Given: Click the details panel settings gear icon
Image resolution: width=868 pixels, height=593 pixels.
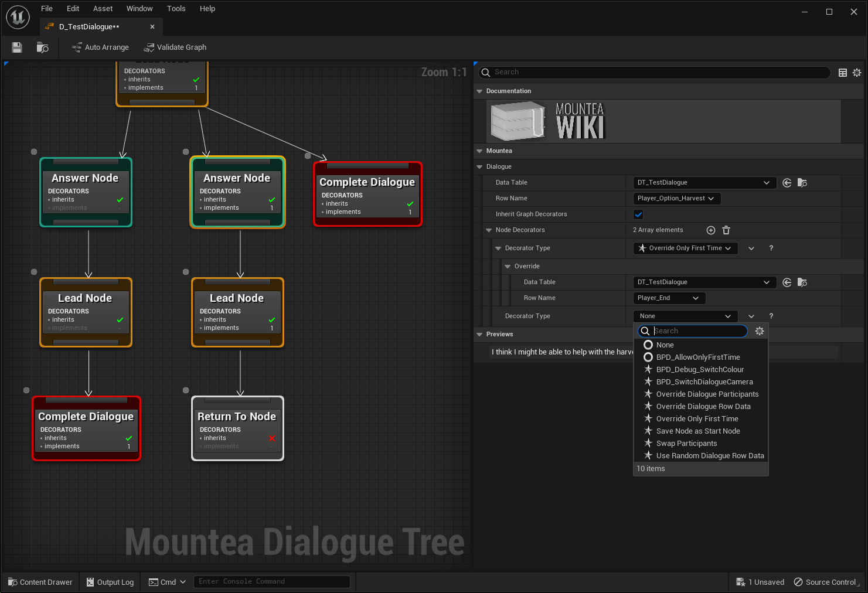Looking at the screenshot, I should [x=857, y=73].
